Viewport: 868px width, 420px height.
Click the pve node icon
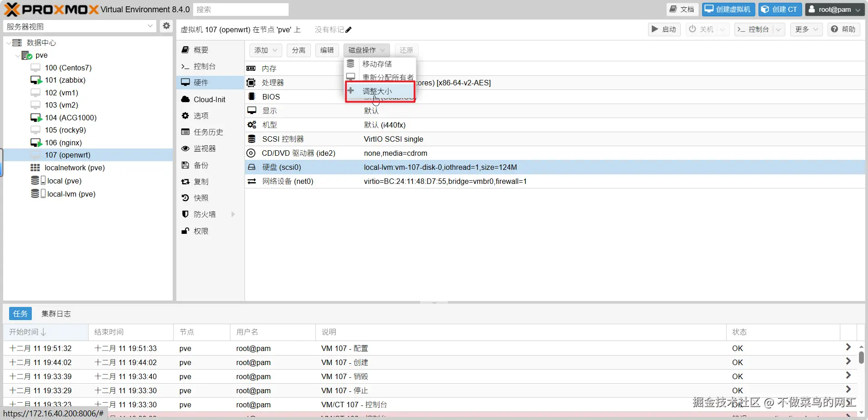point(27,55)
